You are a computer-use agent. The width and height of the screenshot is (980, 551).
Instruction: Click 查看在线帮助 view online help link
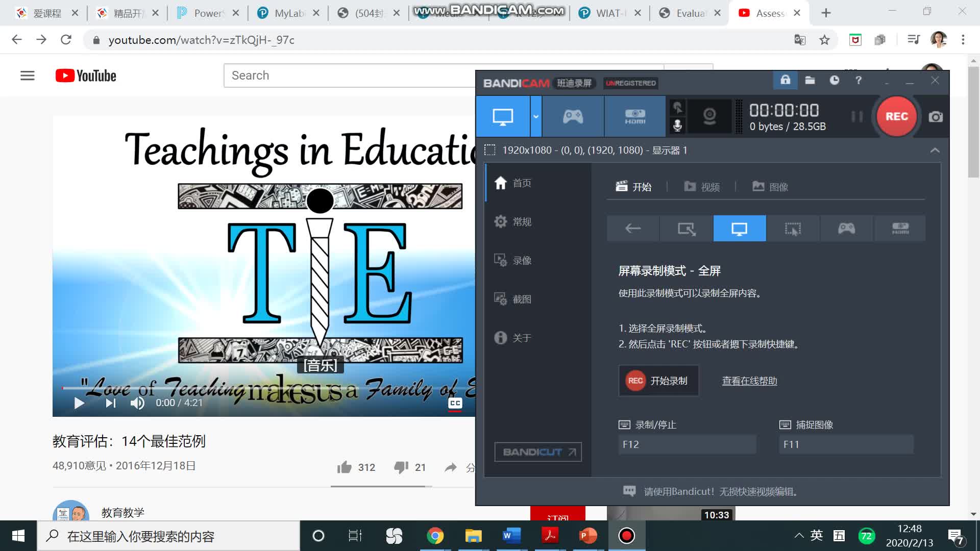(749, 380)
